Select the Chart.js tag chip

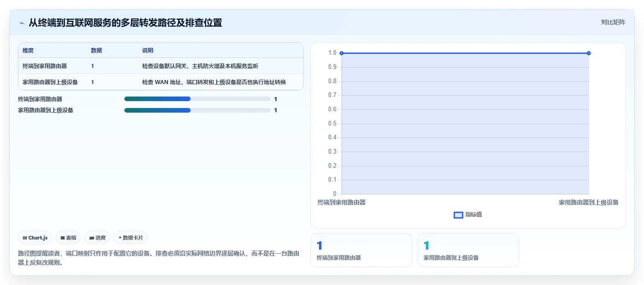click(35, 238)
